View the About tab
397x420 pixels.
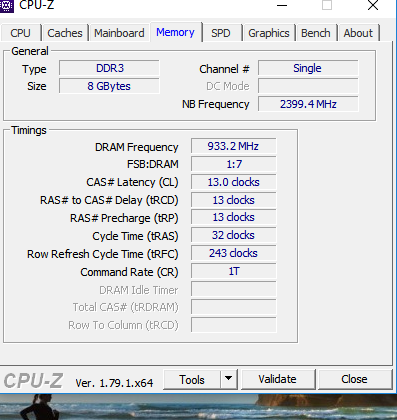[358, 33]
